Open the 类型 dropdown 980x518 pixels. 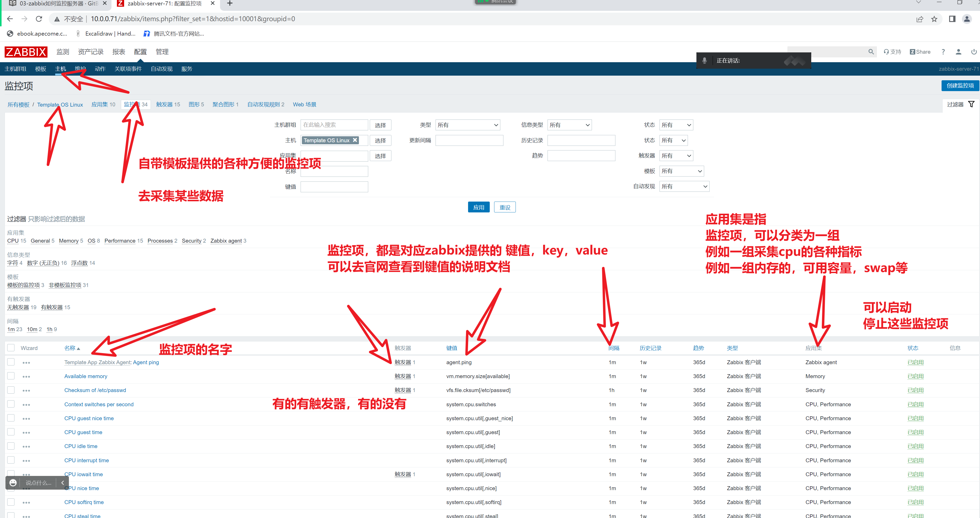[468, 125]
